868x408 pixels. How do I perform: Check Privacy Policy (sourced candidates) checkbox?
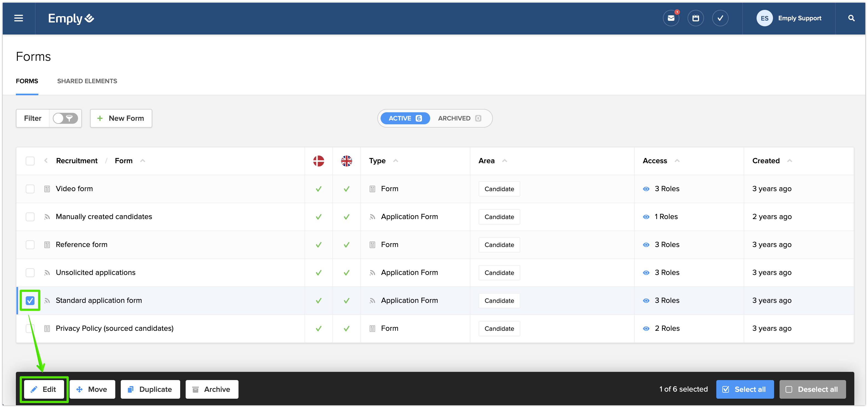coord(30,329)
